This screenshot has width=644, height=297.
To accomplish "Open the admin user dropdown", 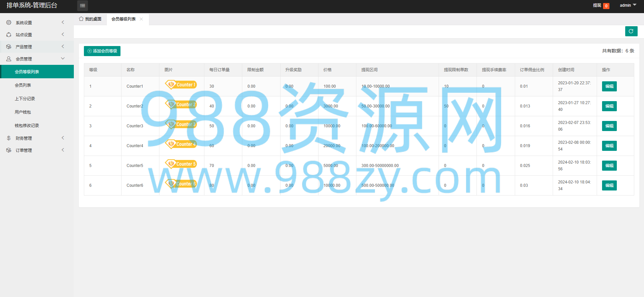I will pos(628,5).
